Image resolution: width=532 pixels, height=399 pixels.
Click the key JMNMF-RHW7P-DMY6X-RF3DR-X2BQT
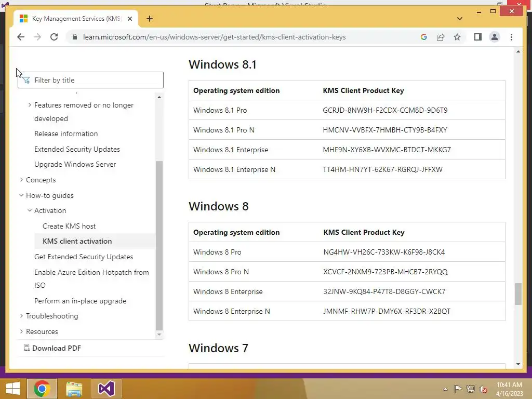(x=387, y=311)
